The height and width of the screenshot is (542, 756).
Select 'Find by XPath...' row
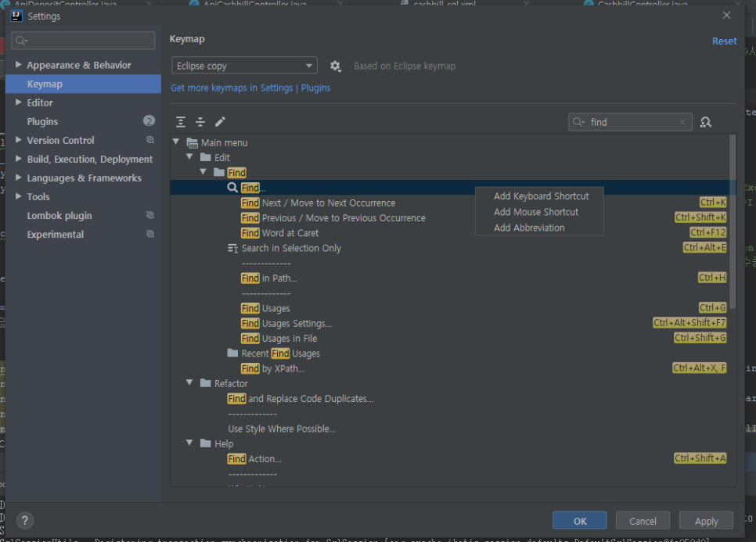(448, 368)
